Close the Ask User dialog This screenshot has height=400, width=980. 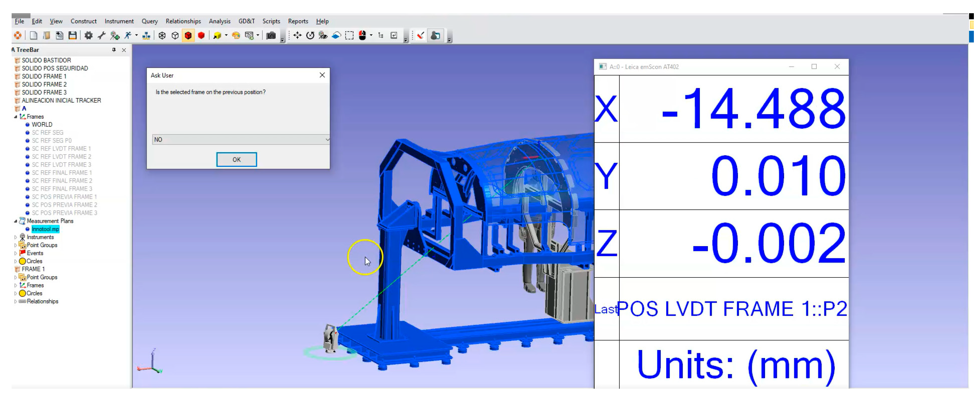point(322,75)
